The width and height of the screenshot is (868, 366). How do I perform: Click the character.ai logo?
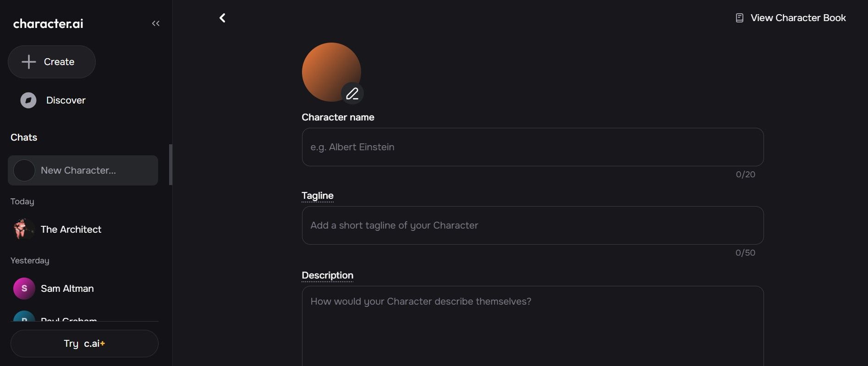(x=48, y=23)
